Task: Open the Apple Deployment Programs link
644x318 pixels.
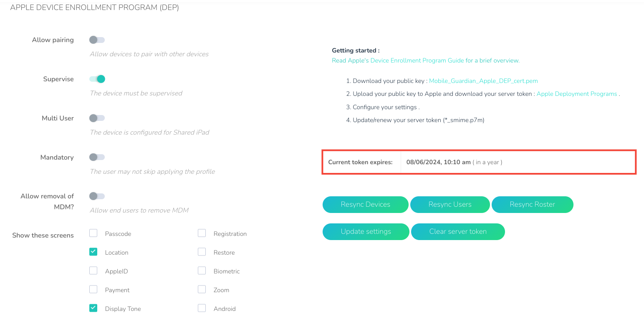Action: tap(577, 94)
